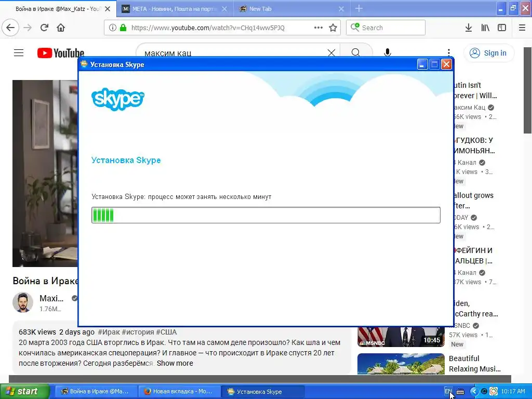Click the Skype logo in installer

coord(118,99)
